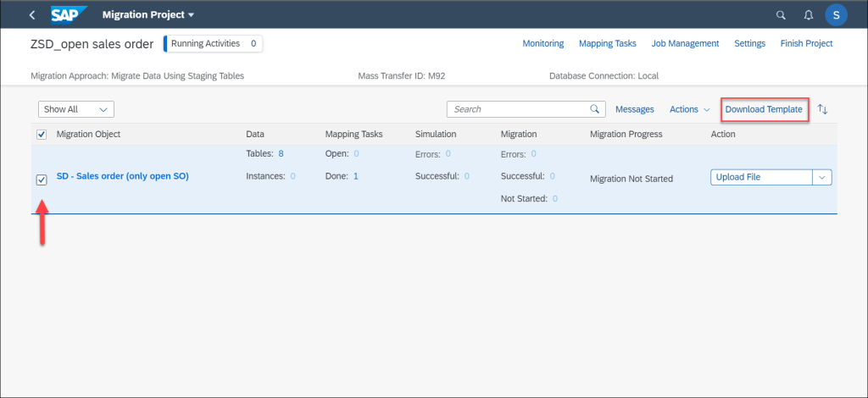This screenshot has height=398, width=868.
Task: Click the Messages button
Action: 634,109
